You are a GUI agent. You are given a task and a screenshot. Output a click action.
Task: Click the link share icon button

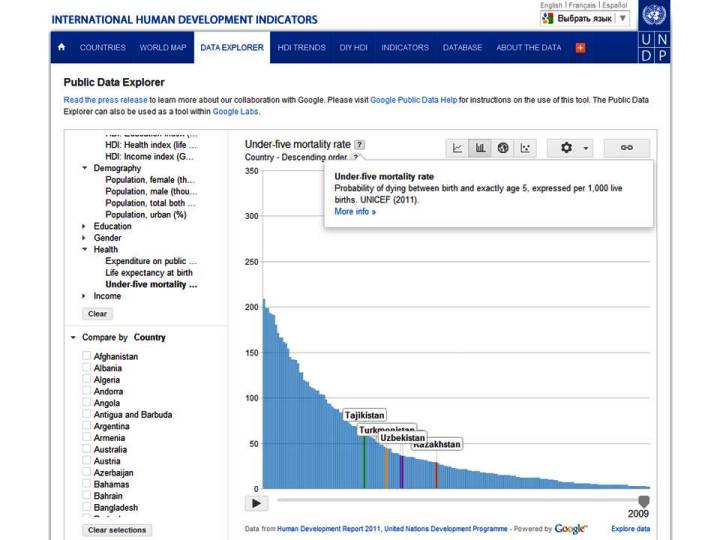627,148
